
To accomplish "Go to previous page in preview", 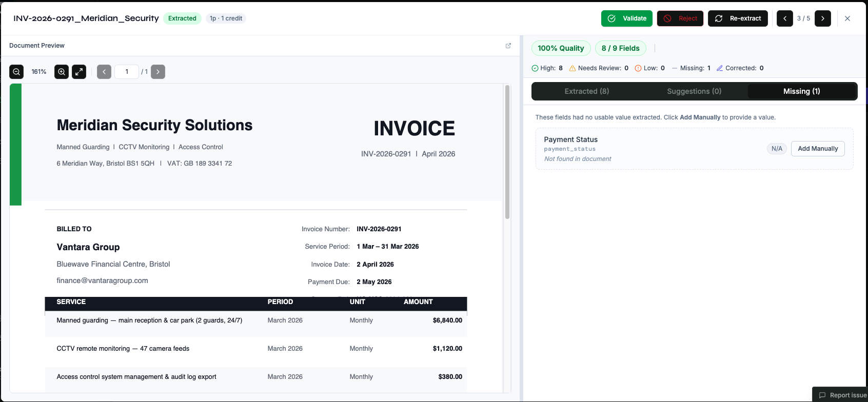I will point(104,72).
